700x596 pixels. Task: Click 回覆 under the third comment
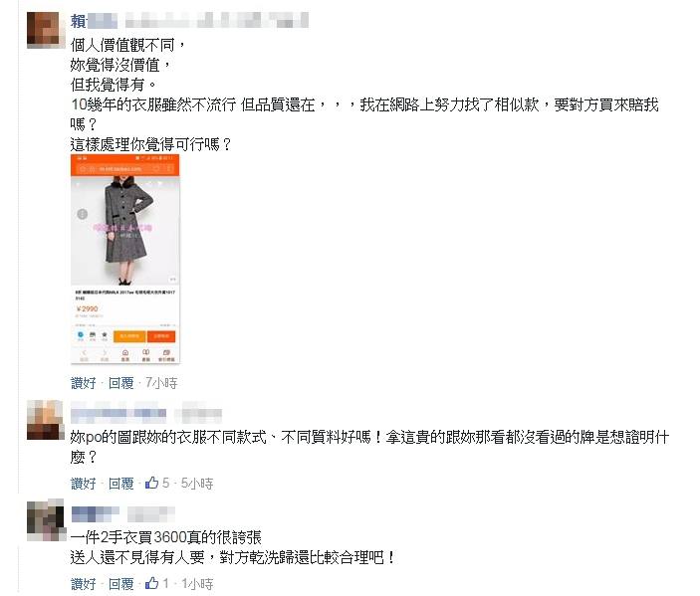point(121,583)
